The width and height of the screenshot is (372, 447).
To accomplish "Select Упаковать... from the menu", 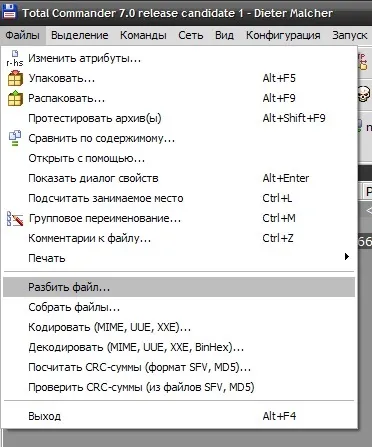I will (179, 78).
